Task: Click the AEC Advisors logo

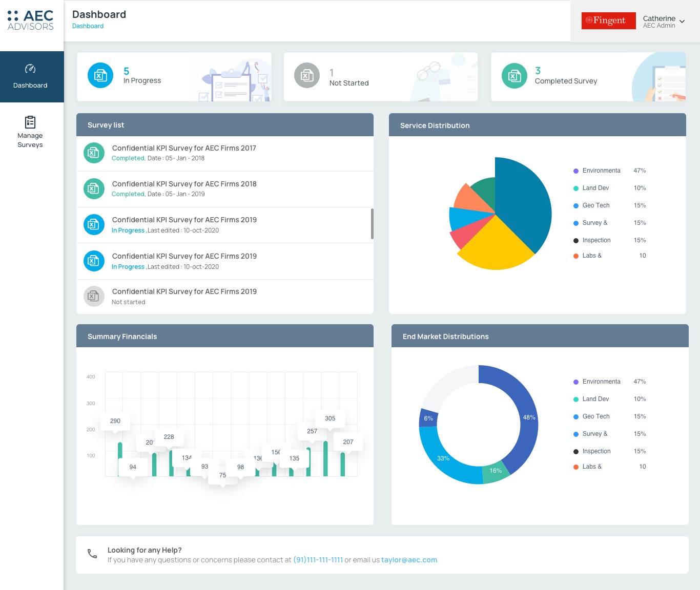Action: (31, 20)
